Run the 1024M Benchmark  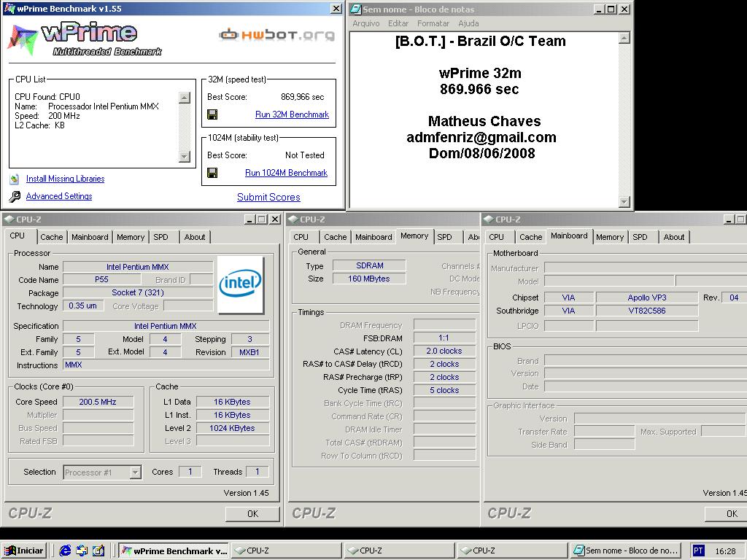(286, 173)
